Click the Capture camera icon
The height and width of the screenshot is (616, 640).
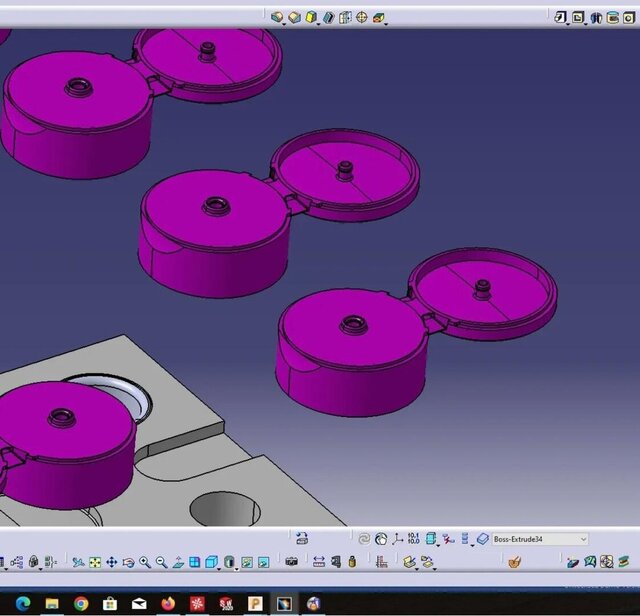(x=291, y=563)
